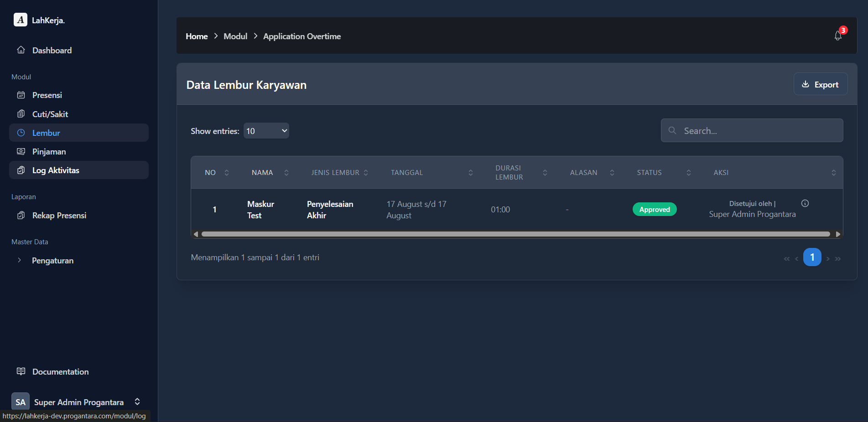This screenshot has width=868, height=422.
Task: Click the LahKerja logo icon
Action: pyautogui.click(x=21, y=20)
